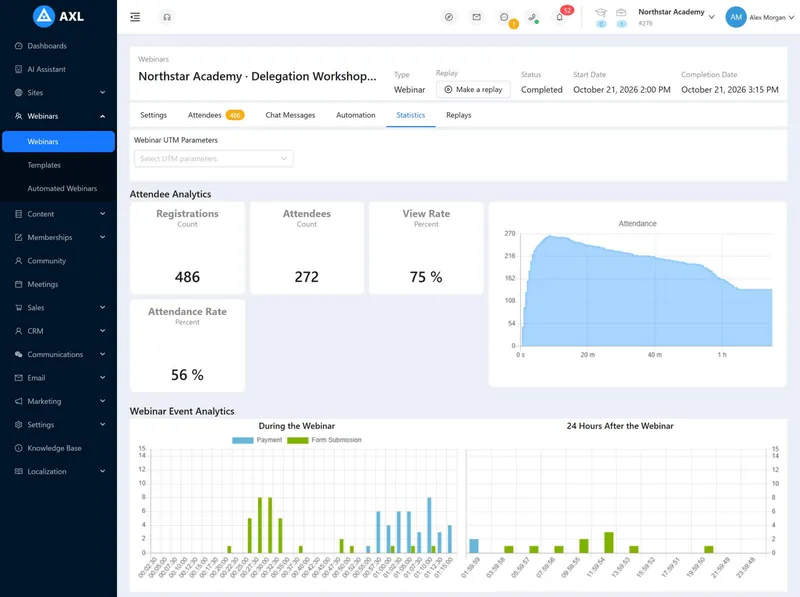Click the completion date October 21, 2026 3:15 PM

(x=730, y=90)
